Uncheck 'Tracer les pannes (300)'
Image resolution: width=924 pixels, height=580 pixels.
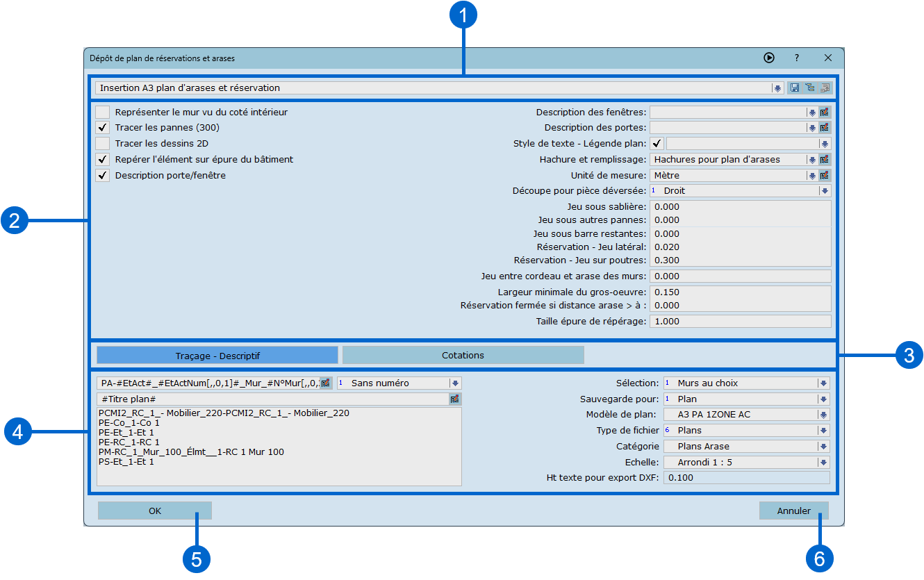[103, 128]
